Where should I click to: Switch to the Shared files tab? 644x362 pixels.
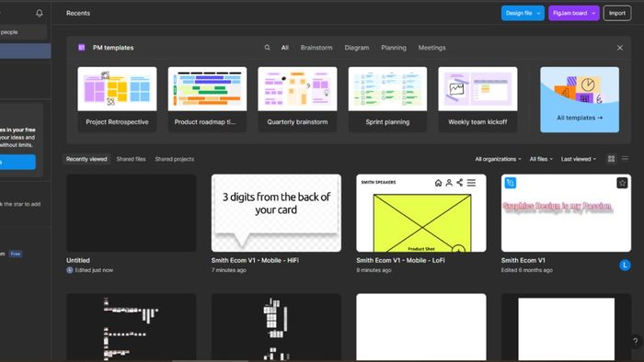[131, 159]
